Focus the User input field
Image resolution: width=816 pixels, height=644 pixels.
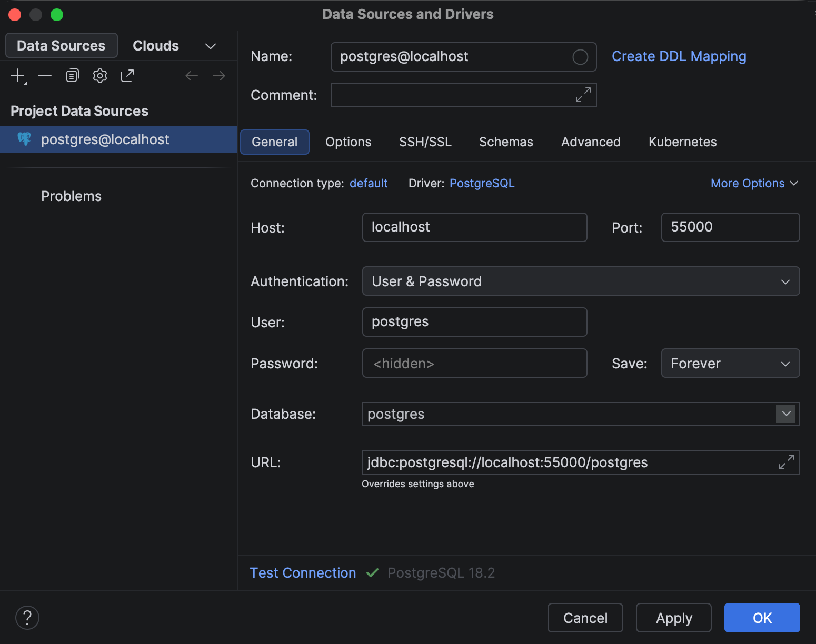point(474,322)
